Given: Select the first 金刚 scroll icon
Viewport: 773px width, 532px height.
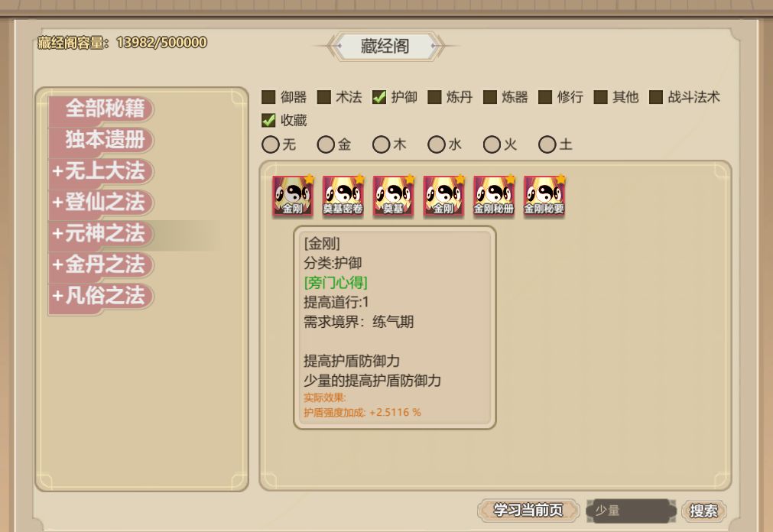Looking at the screenshot, I should point(293,196).
